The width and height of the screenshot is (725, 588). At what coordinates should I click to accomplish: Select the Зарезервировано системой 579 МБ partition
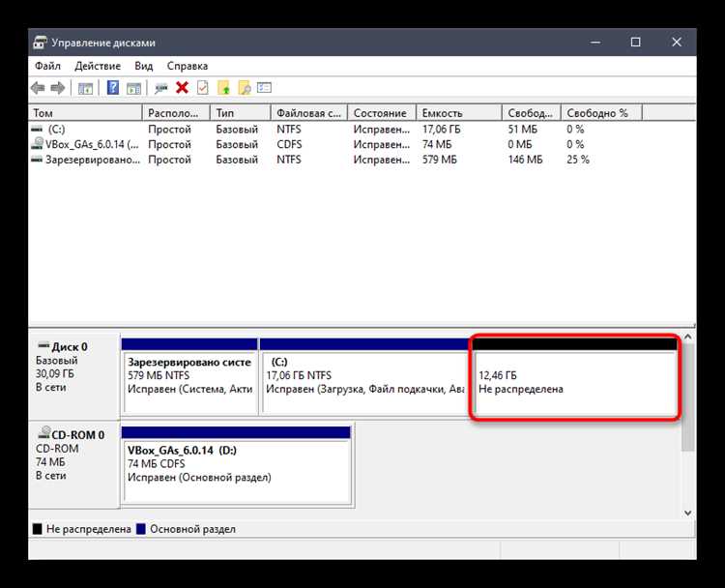pos(189,376)
